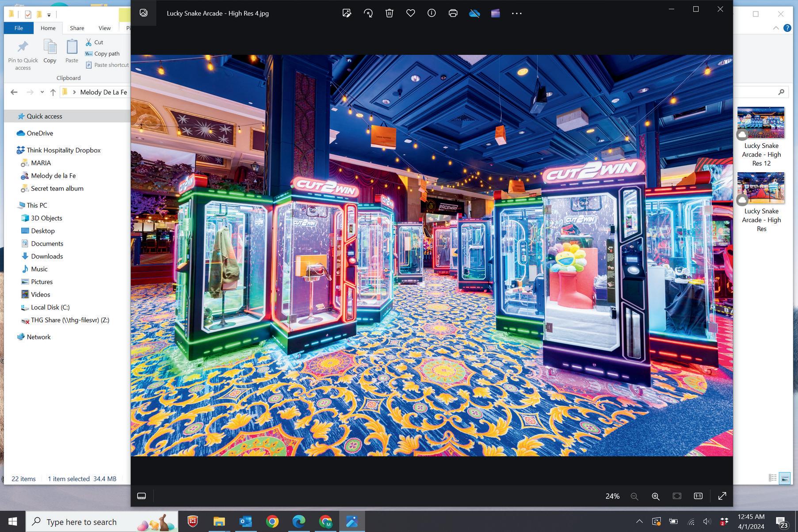Toggle the filmstrip at the bottom left
Screen dimensions: 798x532
[141, 496]
